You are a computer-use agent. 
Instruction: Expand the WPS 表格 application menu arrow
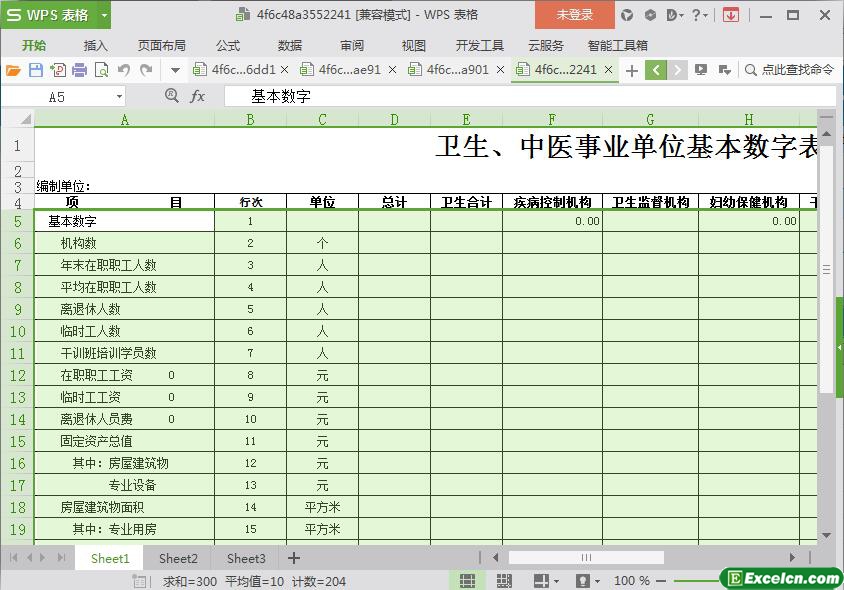[104, 15]
